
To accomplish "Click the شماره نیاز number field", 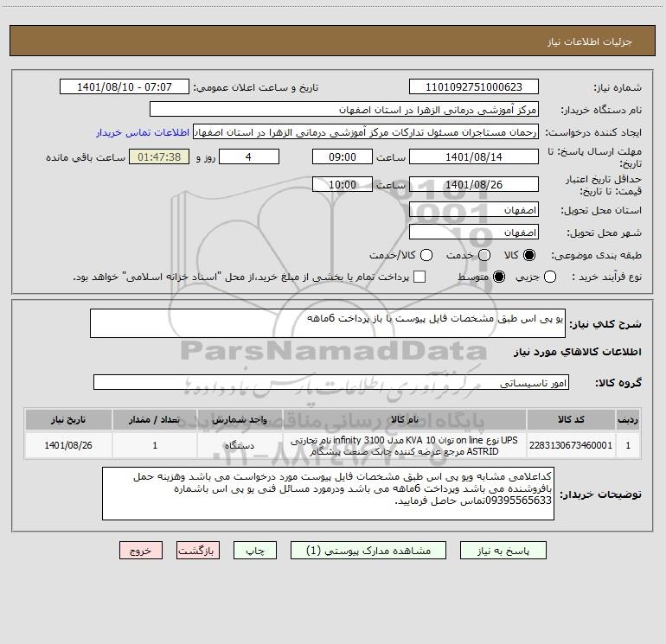I will (x=474, y=87).
